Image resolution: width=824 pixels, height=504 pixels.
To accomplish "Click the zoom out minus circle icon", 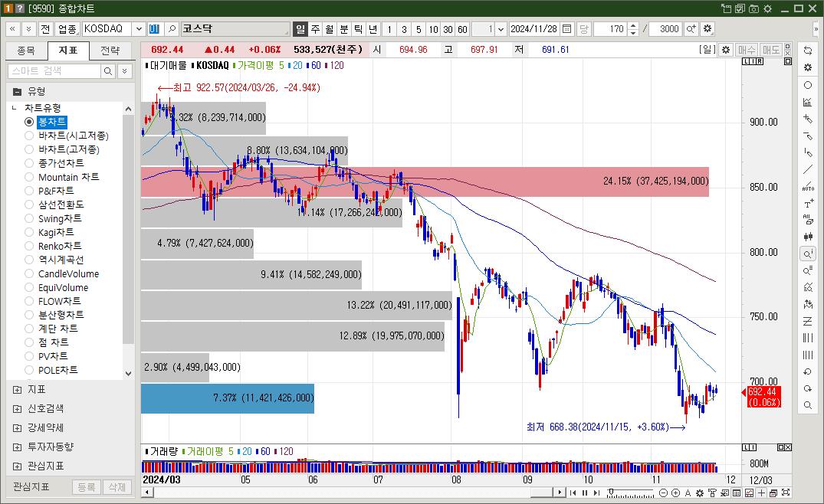I will (663, 493).
